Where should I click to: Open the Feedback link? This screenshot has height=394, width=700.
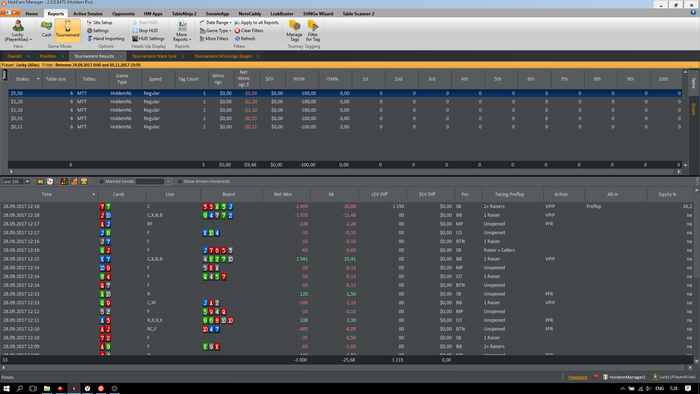(577, 377)
